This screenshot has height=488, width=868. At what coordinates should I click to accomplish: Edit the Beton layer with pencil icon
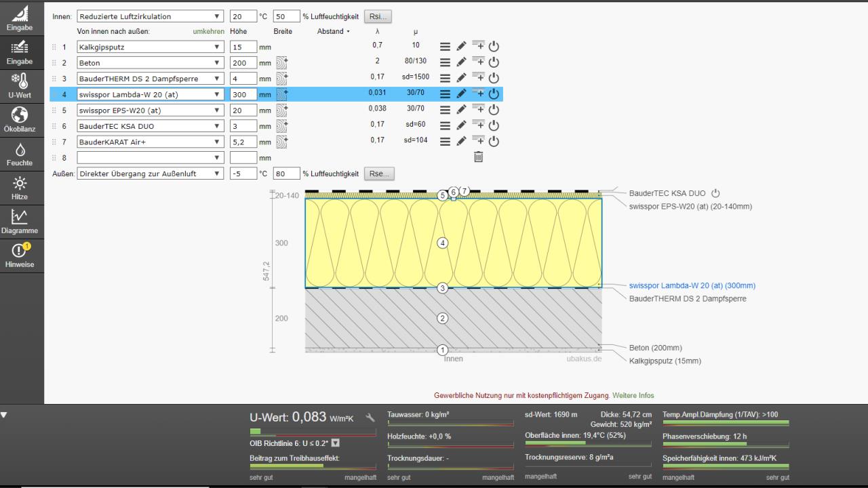click(461, 62)
